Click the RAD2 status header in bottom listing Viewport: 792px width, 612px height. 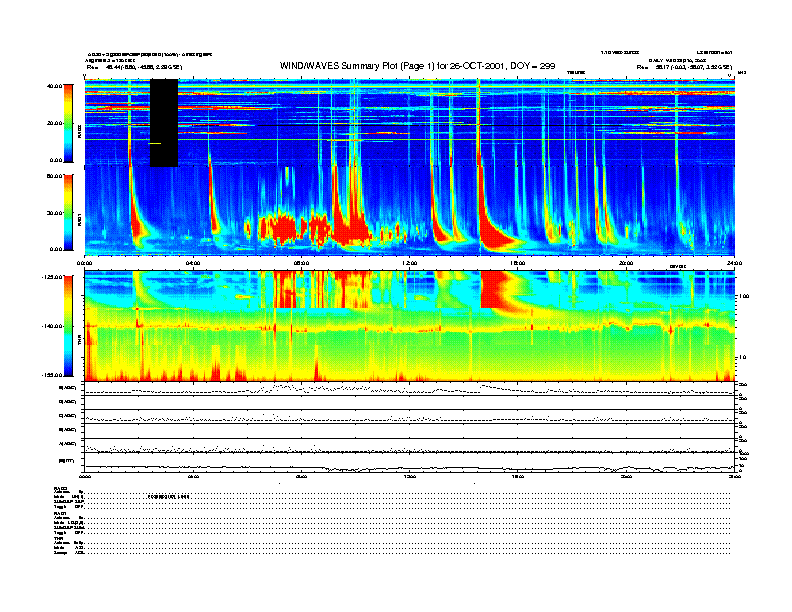click(61, 488)
